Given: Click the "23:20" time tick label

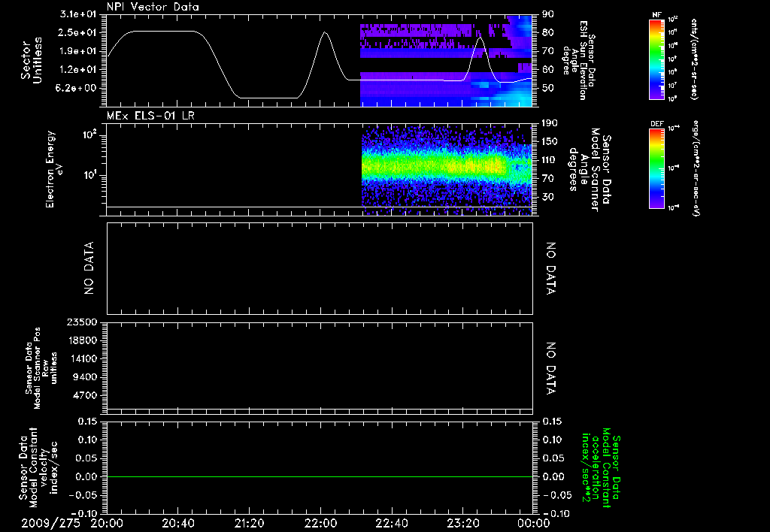Looking at the screenshot, I should pyautogui.click(x=463, y=523).
